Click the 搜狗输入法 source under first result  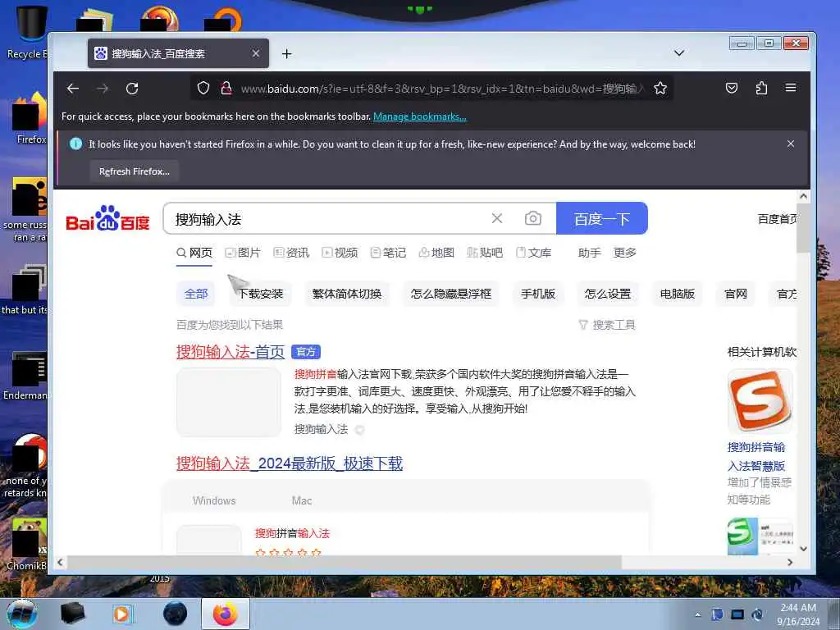pos(321,429)
